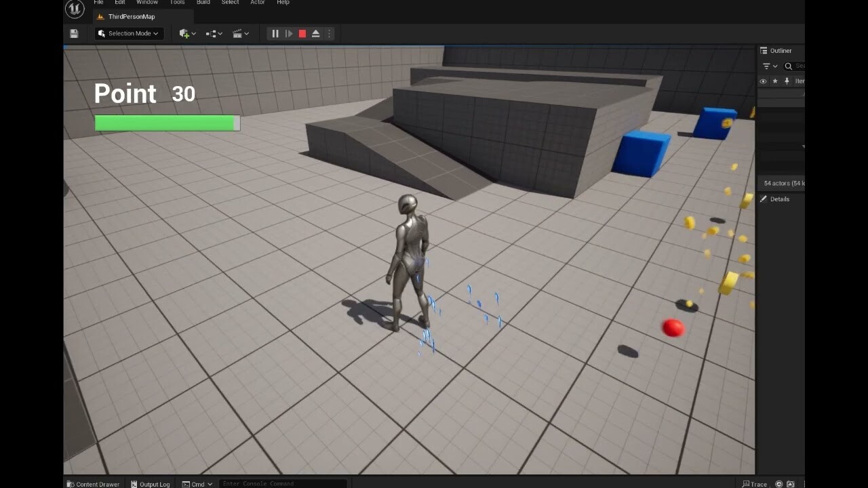This screenshot has height=488, width=868.
Task: Open the play options three-dot menu
Action: click(x=330, y=33)
